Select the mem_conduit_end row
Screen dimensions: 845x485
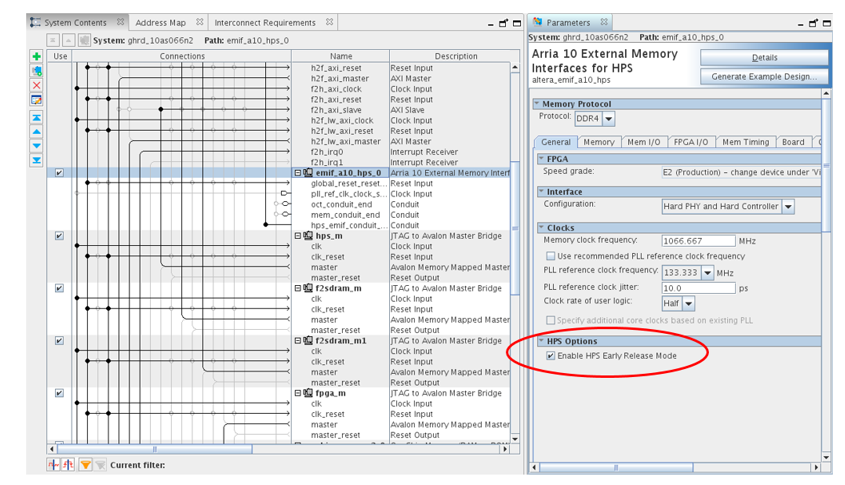coord(345,215)
